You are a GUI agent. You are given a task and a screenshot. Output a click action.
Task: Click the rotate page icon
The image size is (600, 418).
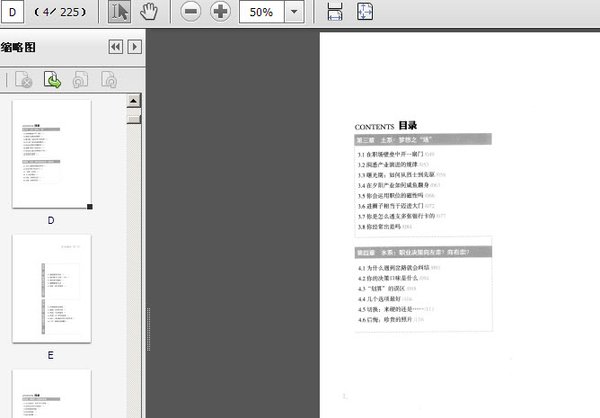click(80, 80)
